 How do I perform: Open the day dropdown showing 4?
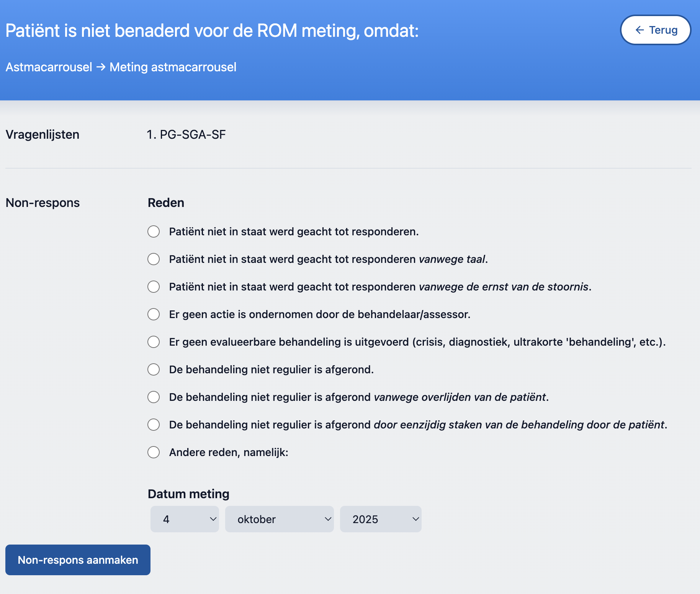(x=185, y=519)
